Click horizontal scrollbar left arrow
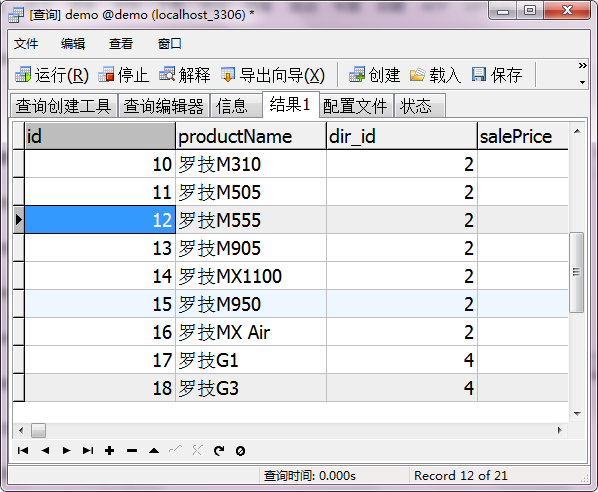 (x=21, y=431)
